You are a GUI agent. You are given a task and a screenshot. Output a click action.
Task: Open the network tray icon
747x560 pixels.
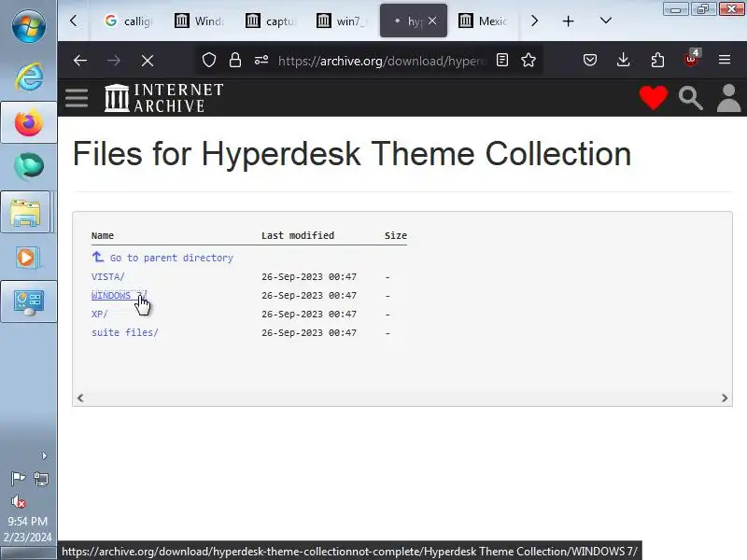(41, 478)
